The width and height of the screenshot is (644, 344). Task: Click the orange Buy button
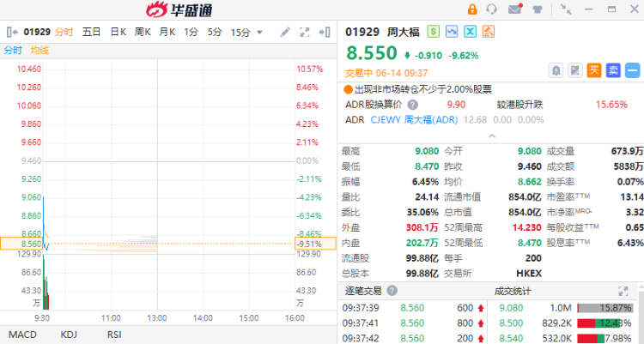point(594,70)
